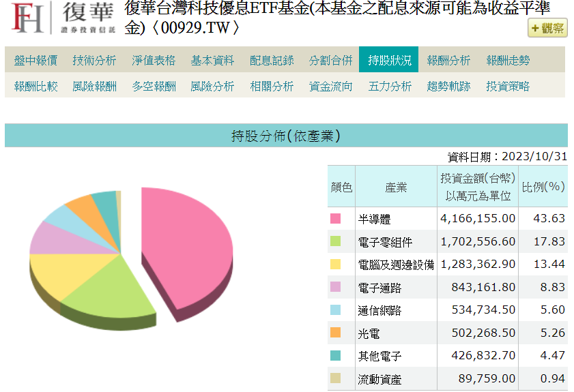Click the yellow 電腦及週邊設備 color swatch
Screen dimensions: 574x392
[335, 264]
